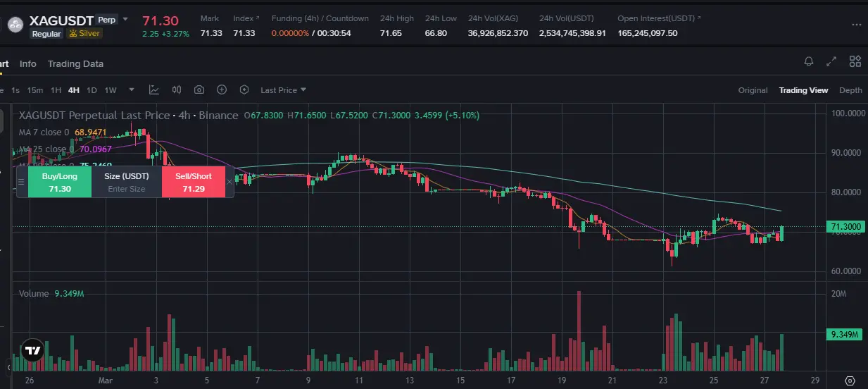Click the circled plus icon in chart toolbar

click(222, 89)
